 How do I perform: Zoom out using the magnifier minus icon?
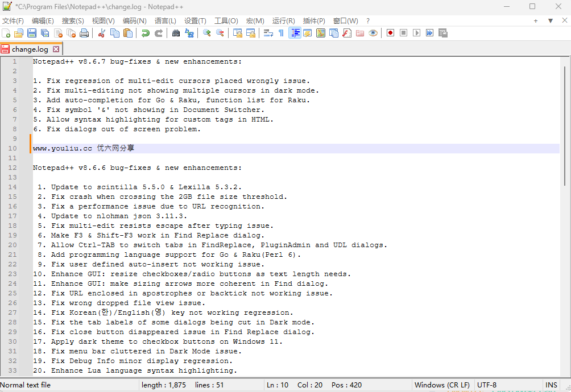[220, 33]
